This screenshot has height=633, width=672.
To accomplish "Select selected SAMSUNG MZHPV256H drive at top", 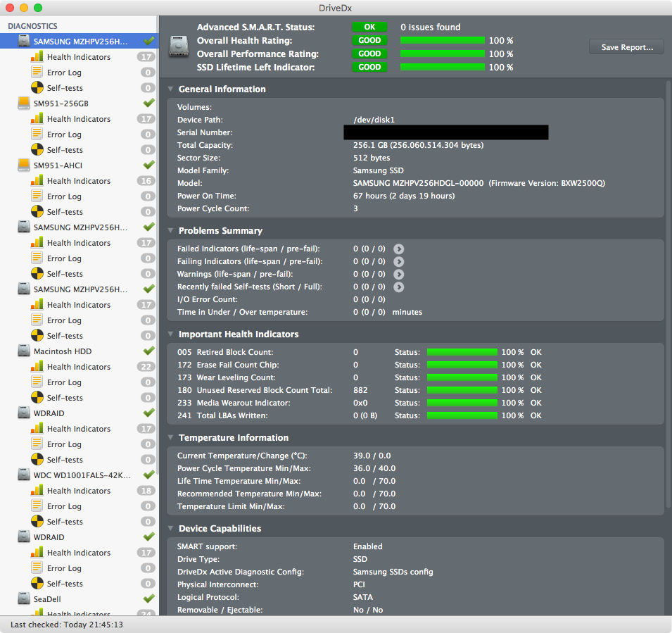I will (80, 41).
